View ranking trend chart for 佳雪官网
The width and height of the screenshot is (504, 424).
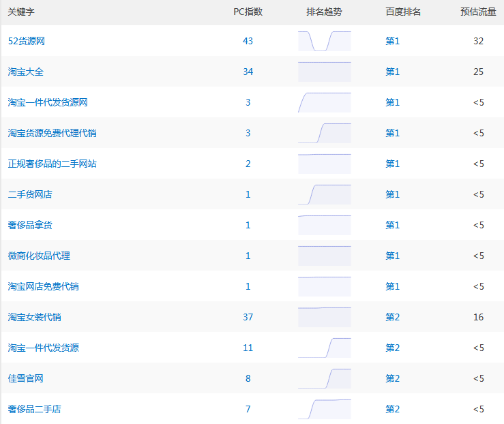pos(325,378)
